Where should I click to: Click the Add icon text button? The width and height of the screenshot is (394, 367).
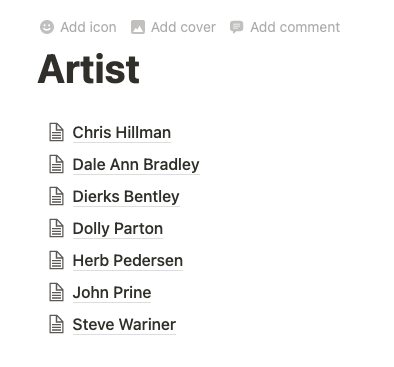click(88, 27)
